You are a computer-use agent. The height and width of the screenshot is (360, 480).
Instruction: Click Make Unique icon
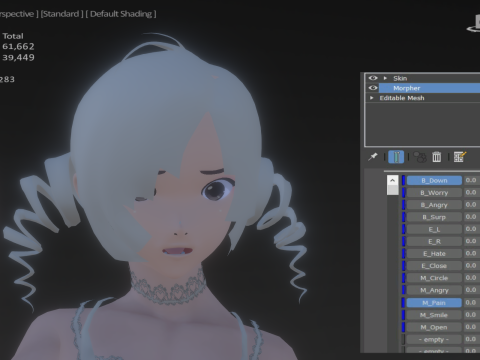pos(420,157)
